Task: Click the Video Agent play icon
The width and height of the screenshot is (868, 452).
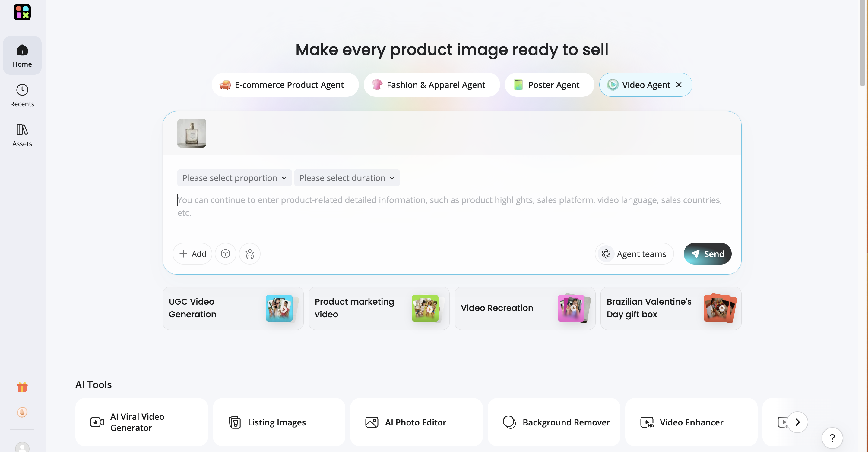Action: point(612,85)
